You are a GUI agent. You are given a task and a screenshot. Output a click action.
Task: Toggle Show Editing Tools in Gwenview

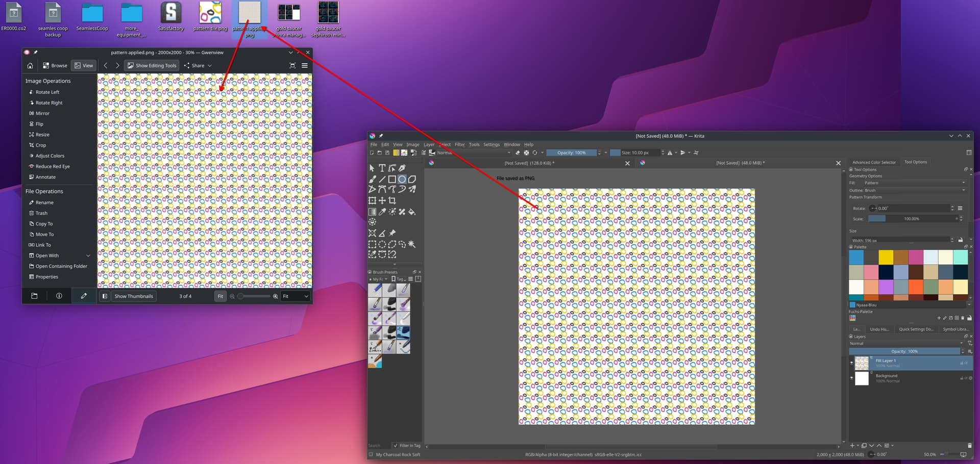[152, 65]
